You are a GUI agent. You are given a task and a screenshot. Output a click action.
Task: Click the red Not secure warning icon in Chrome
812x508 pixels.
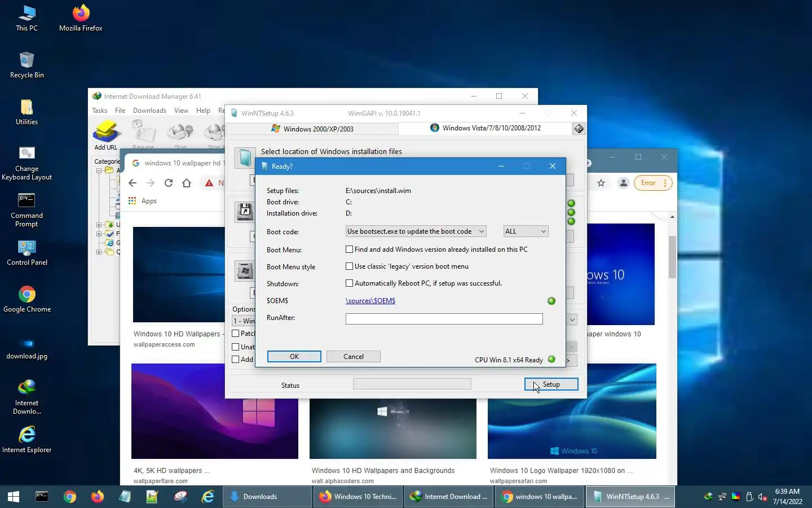click(x=209, y=183)
